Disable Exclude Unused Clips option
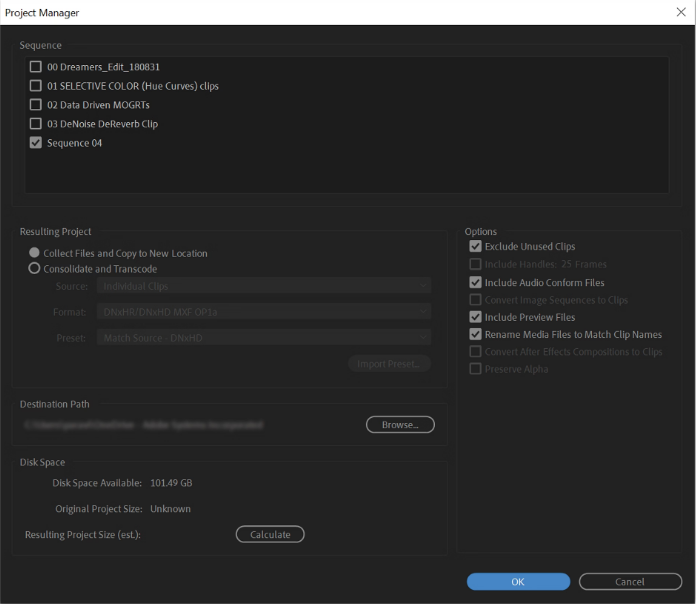Image resolution: width=696 pixels, height=604 pixels. click(476, 246)
